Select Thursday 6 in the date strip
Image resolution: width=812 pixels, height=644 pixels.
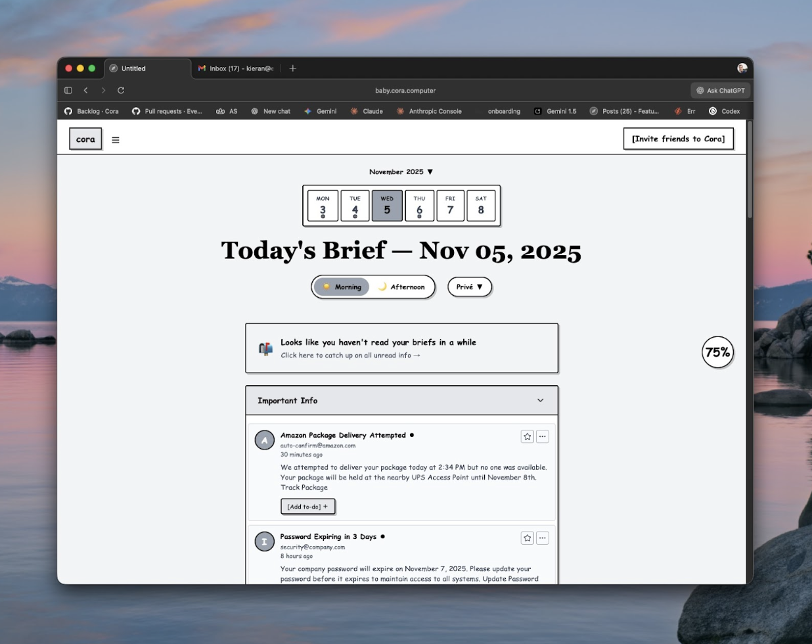(419, 206)
